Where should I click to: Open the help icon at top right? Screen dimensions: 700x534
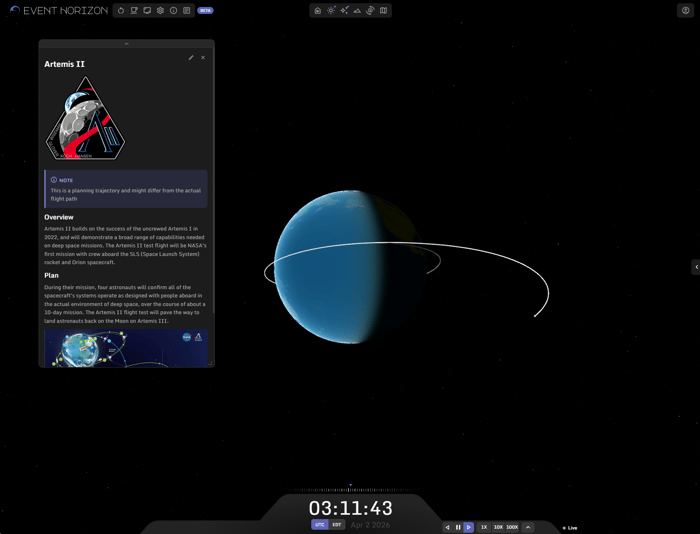pyautogui.click(x=685, y=10)
